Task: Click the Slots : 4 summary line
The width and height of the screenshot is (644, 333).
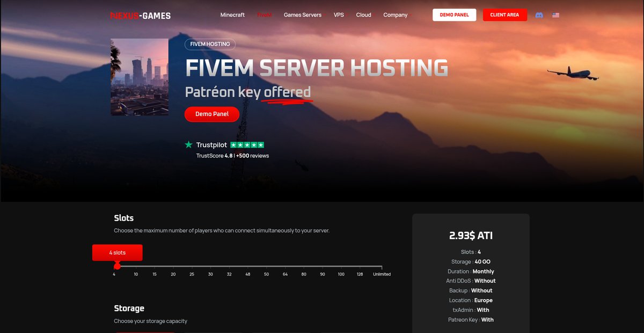Action: click(471, 252)
